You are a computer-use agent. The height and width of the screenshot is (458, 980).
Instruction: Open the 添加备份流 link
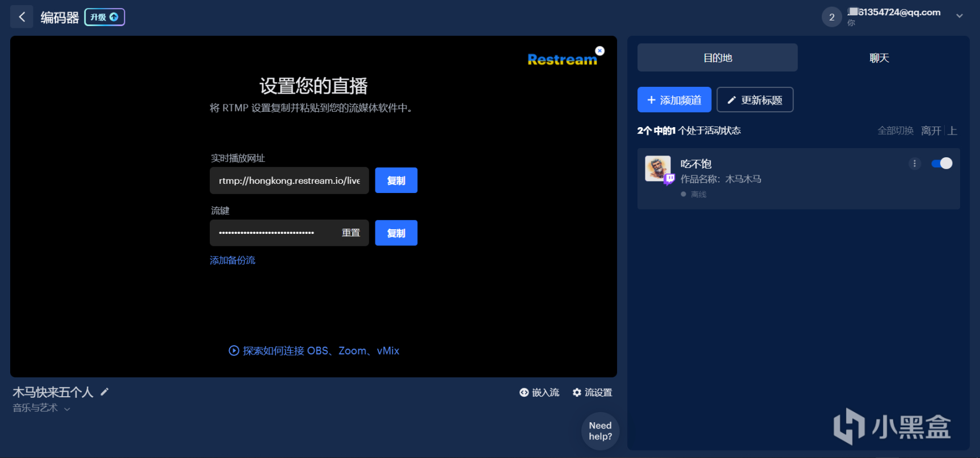tap(233, 260)
